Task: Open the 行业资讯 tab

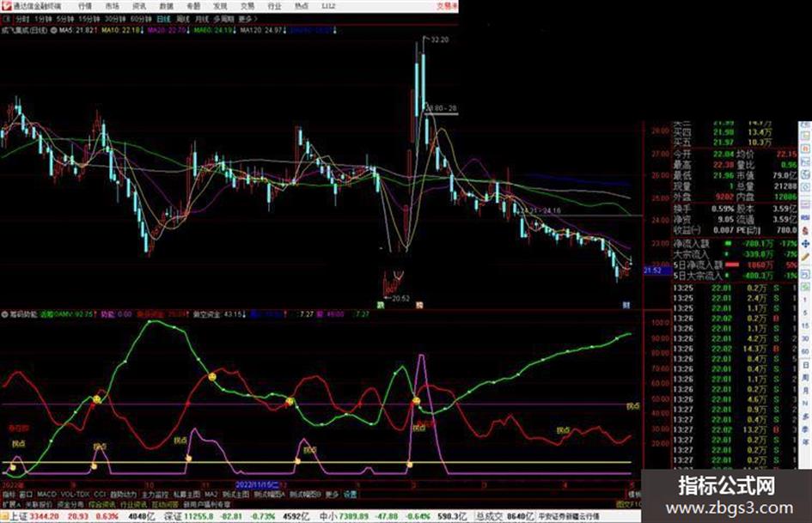Action: coord(133,504)
